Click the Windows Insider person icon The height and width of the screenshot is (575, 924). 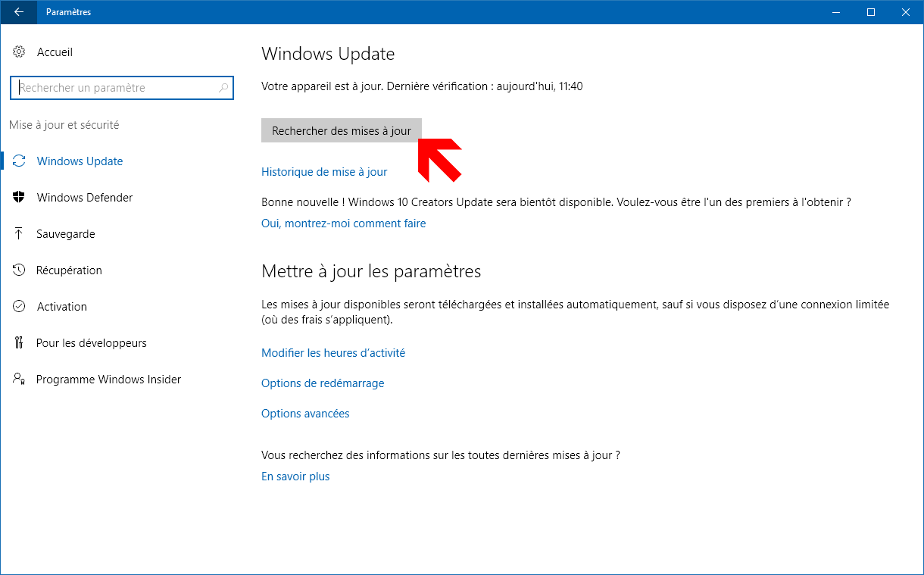tap(19, 380)
